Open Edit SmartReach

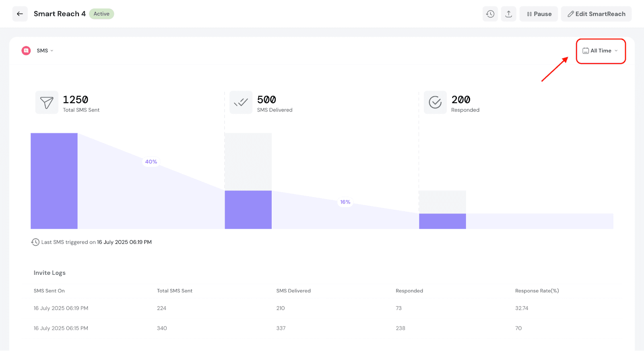click(x=596, y=14)
